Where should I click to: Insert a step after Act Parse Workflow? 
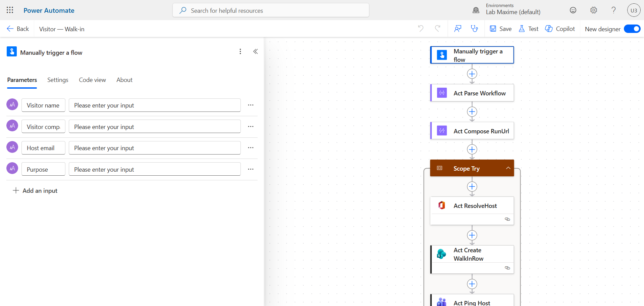click(472, 112)
